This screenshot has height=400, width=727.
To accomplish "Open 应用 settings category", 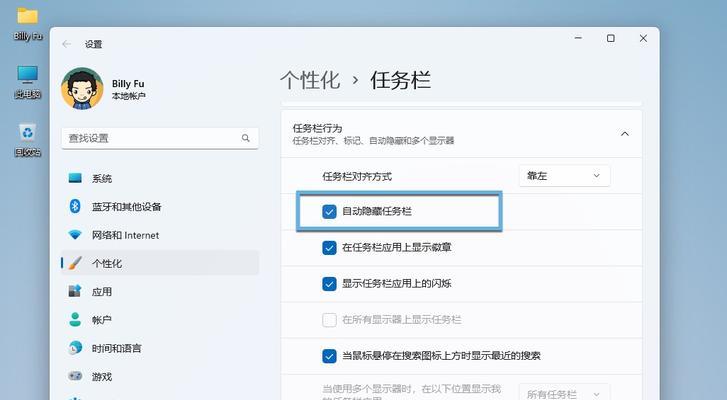I will pos(160,292).
